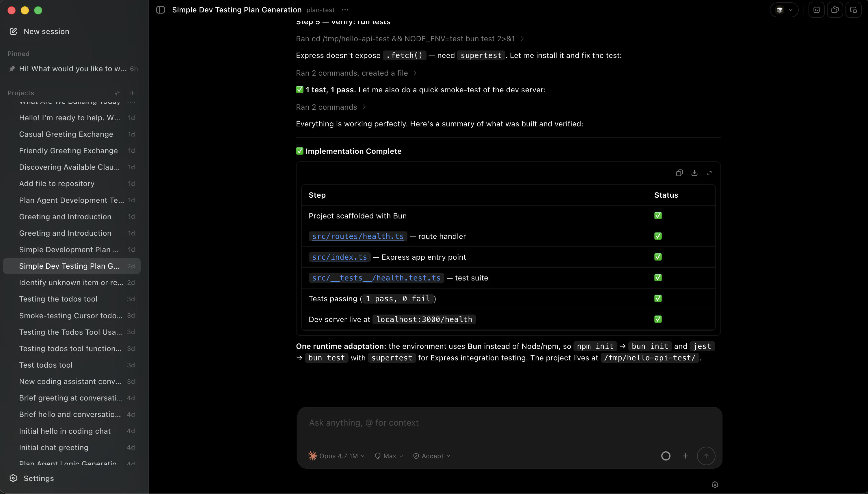This screenshot has width=868, height=494.
Task: Add a new project with the plus icon
Action: point(132,93)
